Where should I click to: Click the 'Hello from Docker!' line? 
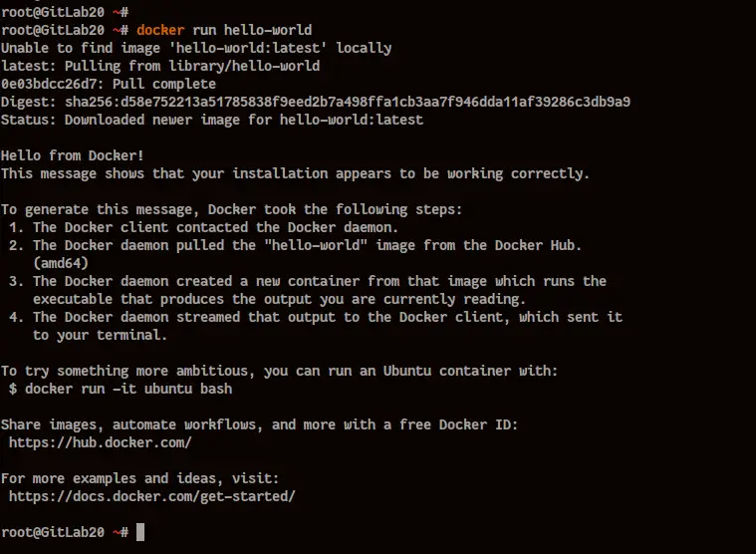point(73,155)
